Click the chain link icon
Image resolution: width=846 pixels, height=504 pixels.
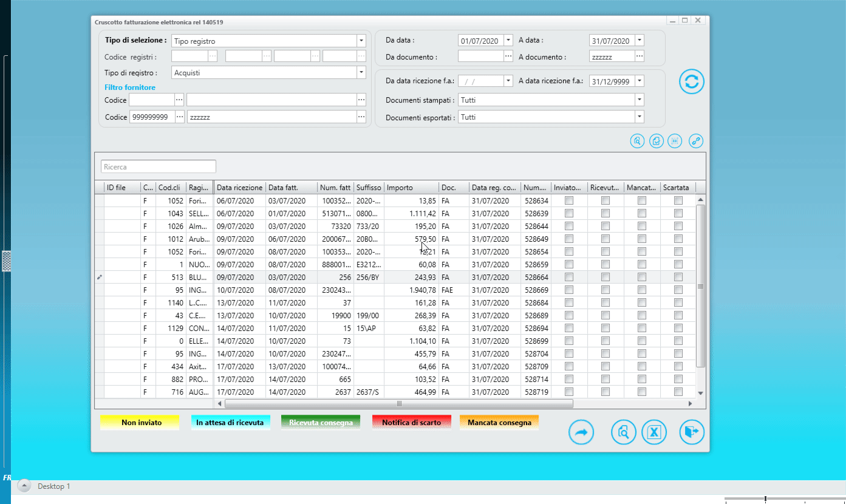pyautogui.click(x=696, y=141)
